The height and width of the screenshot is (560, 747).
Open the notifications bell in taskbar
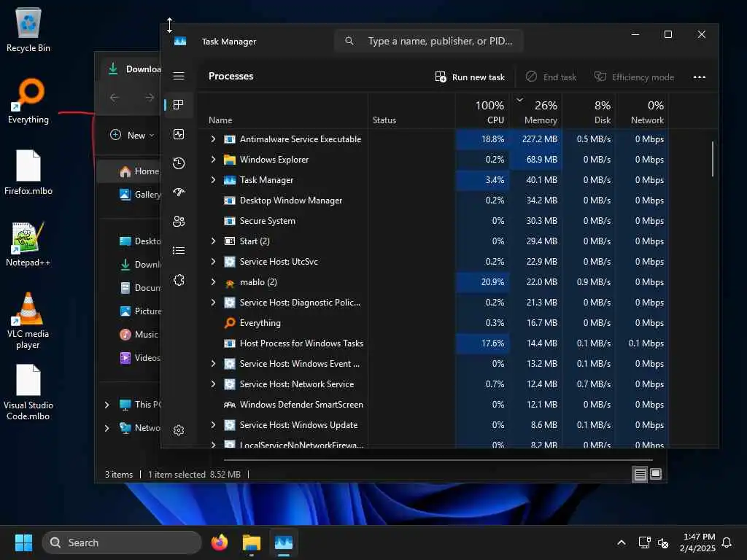[727, 542]
